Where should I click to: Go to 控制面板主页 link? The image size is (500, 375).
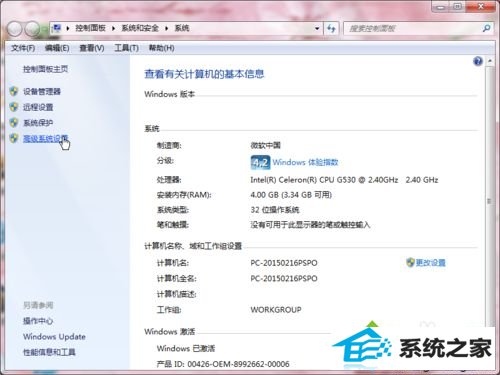(x=45, y=69)
